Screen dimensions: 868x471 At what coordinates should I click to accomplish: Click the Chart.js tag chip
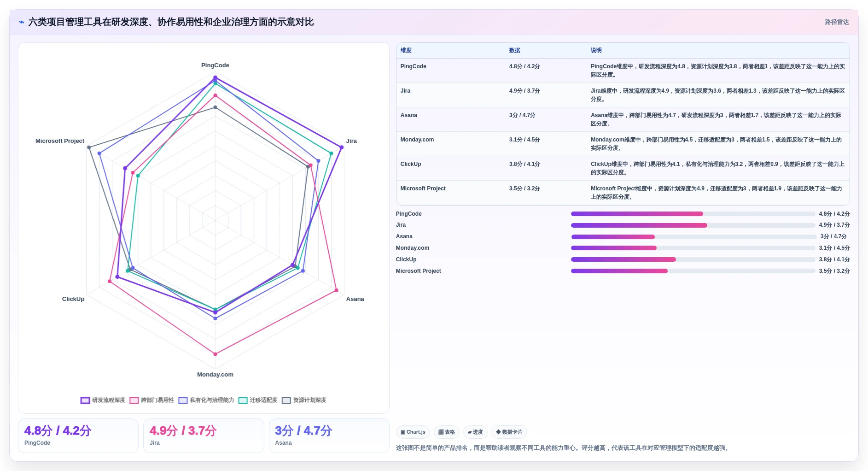click(413, 432)
